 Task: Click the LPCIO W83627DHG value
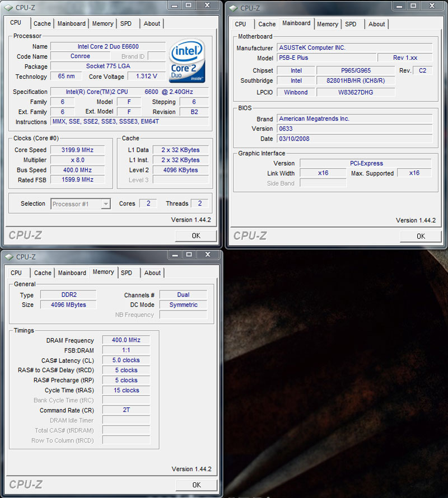pyautogui.click(x=356, y=92)
